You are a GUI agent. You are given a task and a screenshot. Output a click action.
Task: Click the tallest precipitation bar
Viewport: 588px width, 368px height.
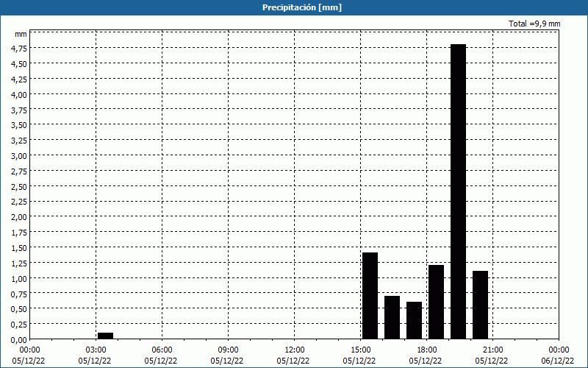tap(458, 191)
